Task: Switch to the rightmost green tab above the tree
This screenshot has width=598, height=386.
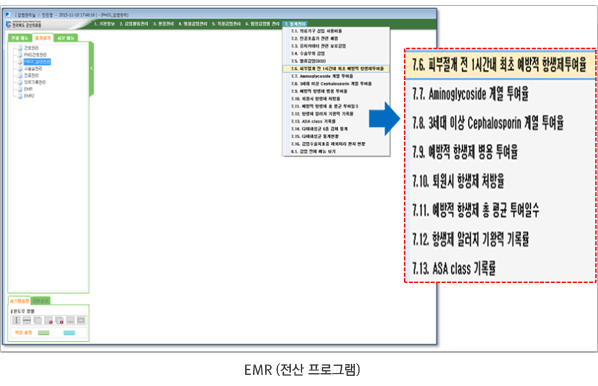Action: (x=66, y=38)
